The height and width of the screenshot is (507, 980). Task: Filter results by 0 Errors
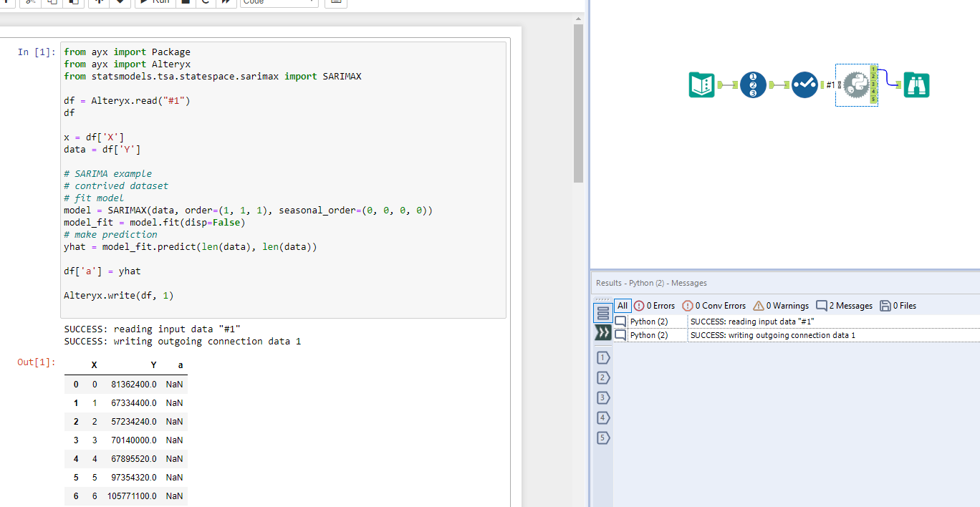pos(654,306)
